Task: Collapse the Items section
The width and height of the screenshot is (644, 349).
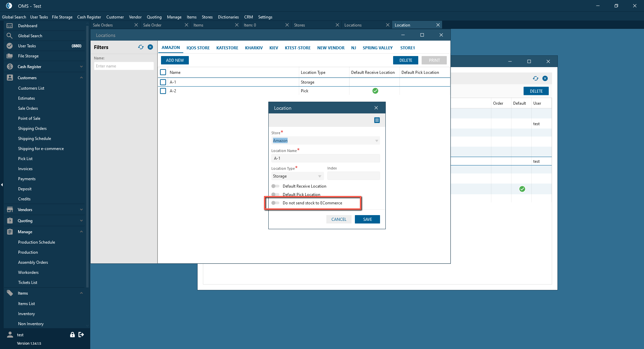Action: tap(82, 293)
